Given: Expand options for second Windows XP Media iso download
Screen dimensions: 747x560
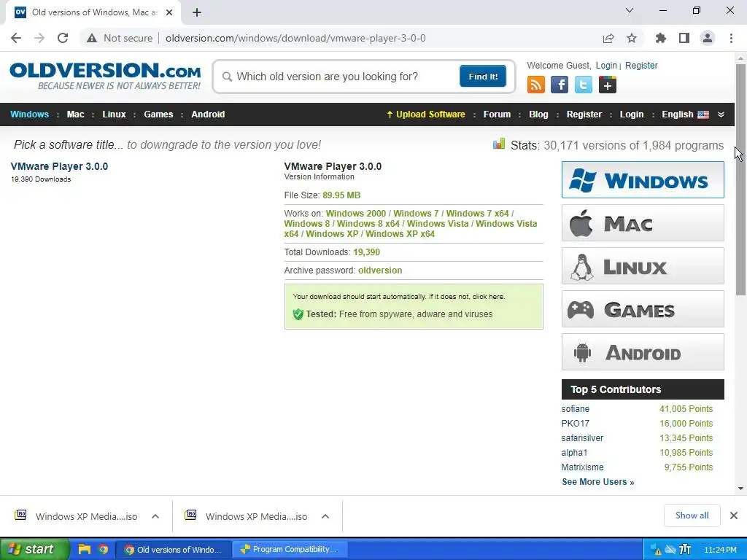Looking at the screenshot, I should point(325,516).
